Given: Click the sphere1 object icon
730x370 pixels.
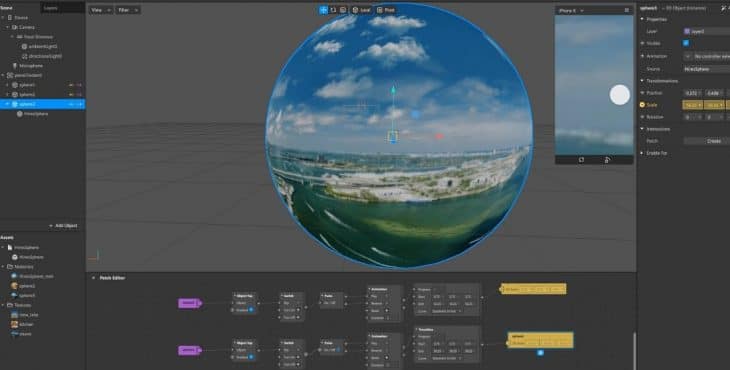Looking at the screenshot, I should (14, 85).
